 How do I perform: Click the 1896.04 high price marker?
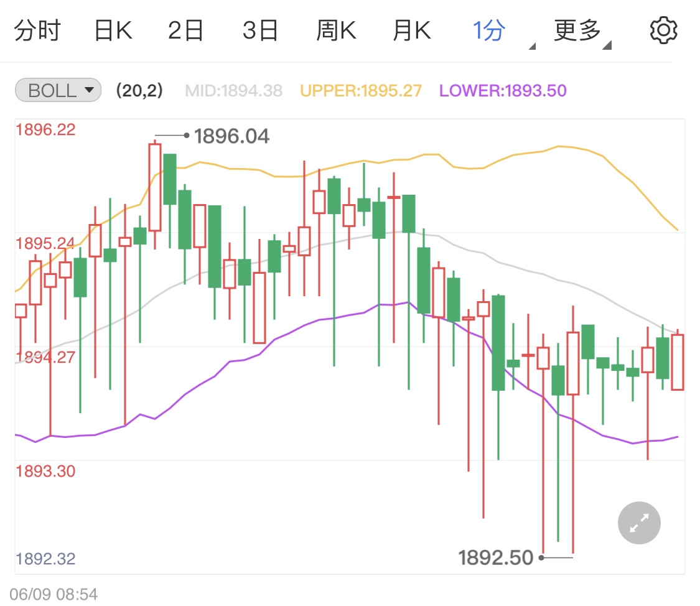pos(231,136)
